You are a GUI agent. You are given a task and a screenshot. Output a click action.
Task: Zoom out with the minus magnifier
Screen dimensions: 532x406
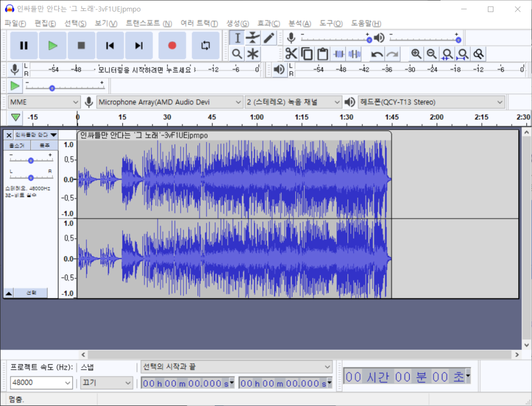pyautogui.click(x=432, y=53)
